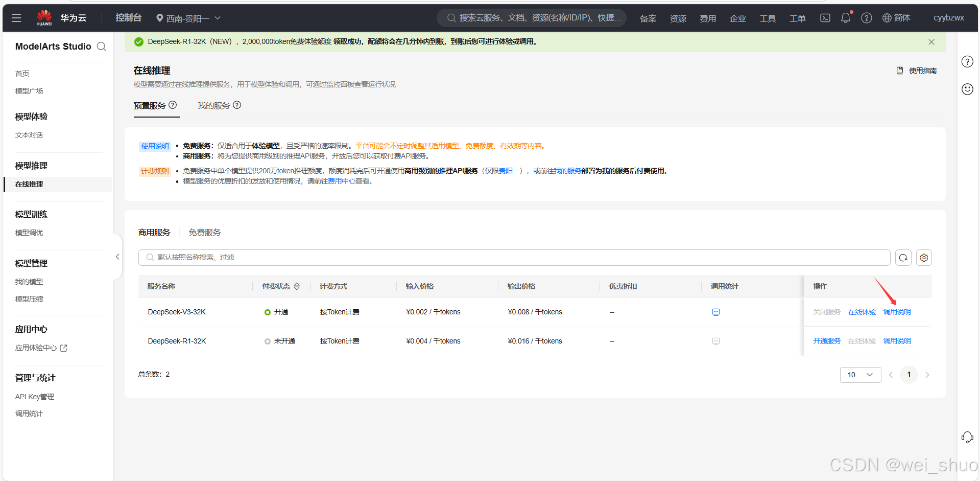Viewport: 980px width, 481px height.
Task: Open 首页 in sidebar
Action: click(x=22, y=74)
